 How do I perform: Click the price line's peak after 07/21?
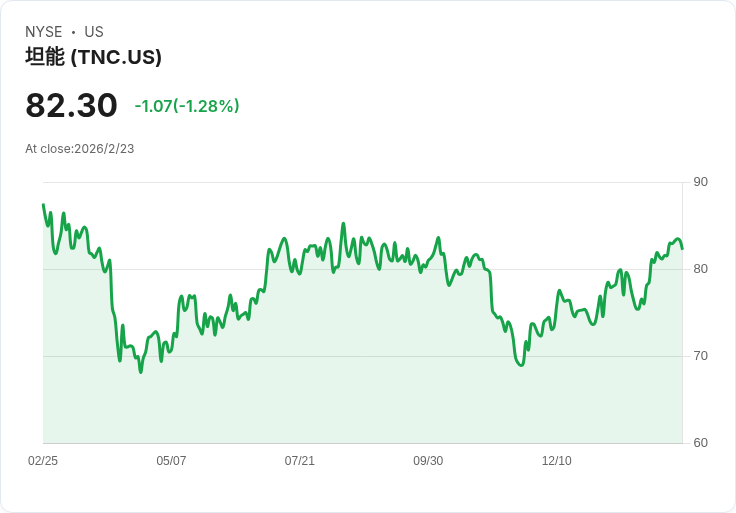click(343, 224)
